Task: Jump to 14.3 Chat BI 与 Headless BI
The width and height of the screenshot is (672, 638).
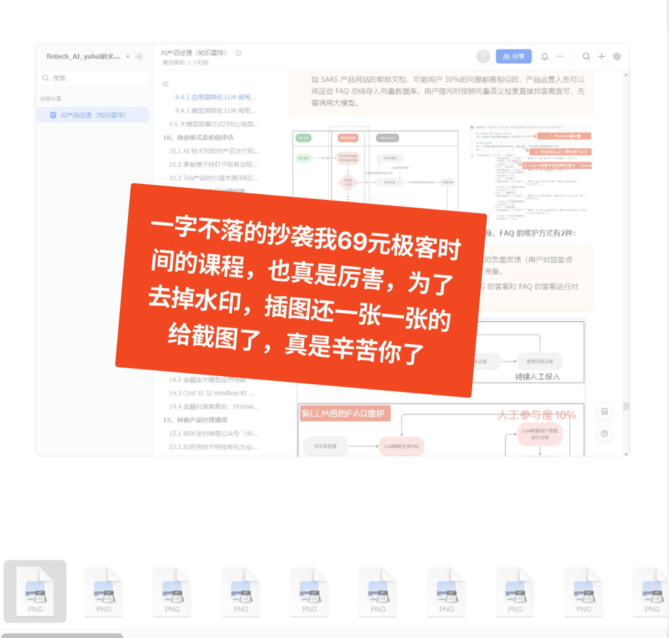Action: [x=211, y=393]
